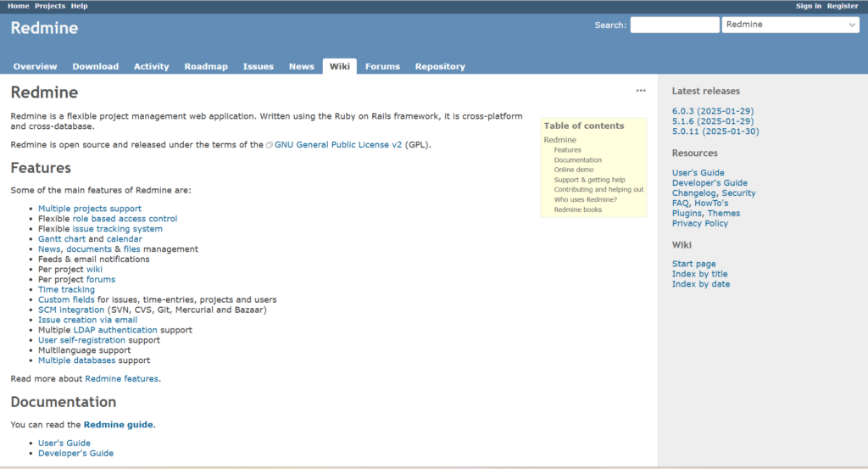Click Sign in at top right
This screenshot has width=868, height=469.
point(808,6)
